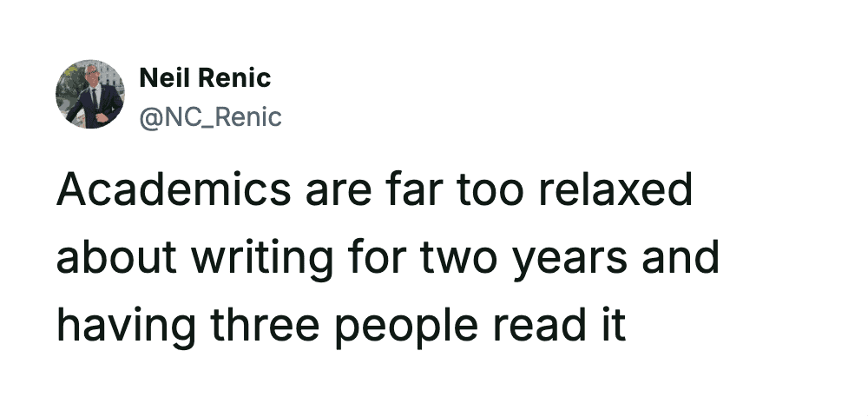This screenshot has width=868, height=417.
Task: Open the Neil Renic display name link
Action: tap(205, 78)
